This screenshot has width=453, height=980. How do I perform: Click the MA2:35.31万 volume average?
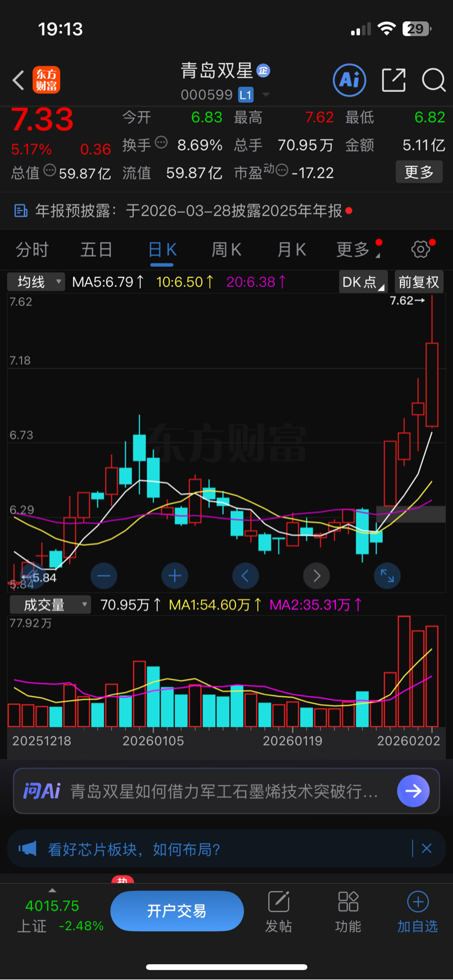coord(316,605)
